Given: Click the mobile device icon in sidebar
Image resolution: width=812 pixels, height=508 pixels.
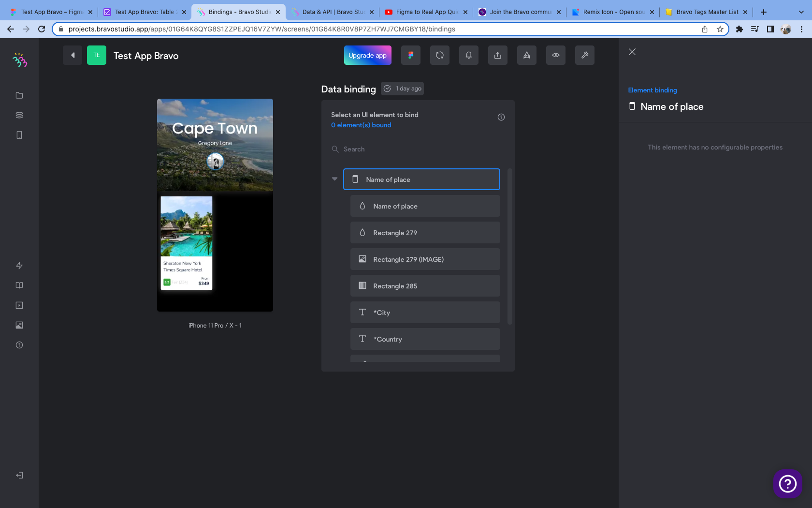Looking at the screenshot, I should click(x=19, y=135).
